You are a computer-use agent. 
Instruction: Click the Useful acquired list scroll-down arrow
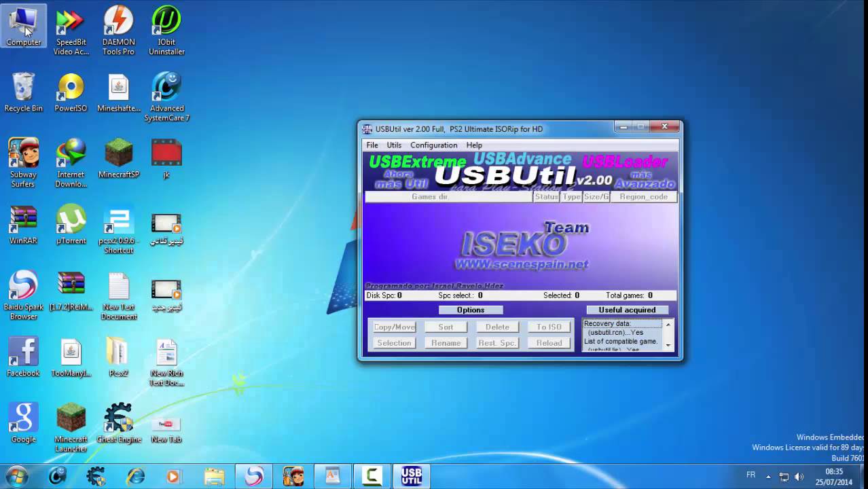point(668,346)
